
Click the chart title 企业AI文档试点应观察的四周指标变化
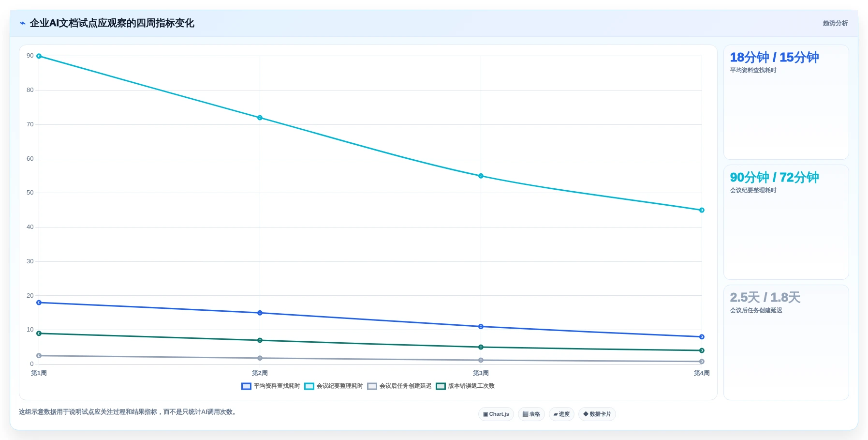click(x=112, y=23)
